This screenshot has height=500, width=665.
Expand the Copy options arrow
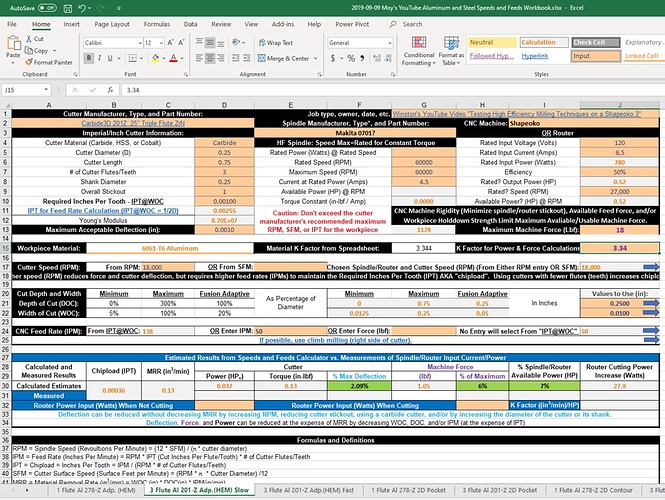tap(54, 50)
